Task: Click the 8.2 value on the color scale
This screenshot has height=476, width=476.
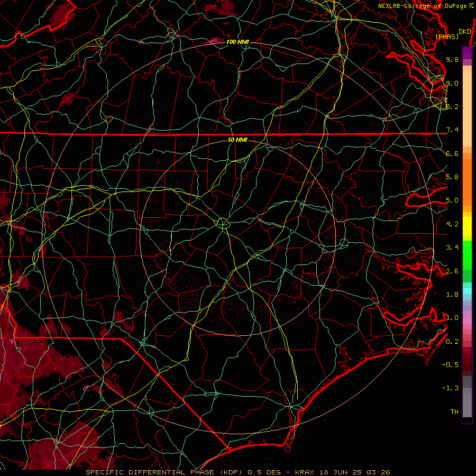Action: 452,106
